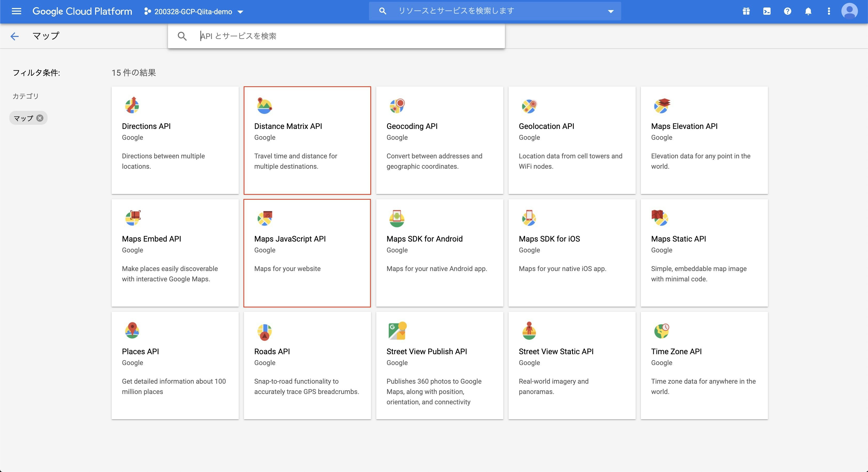Click the マップ page title
Viewport: 868px width, 472px height.
(x=46, y=36)
